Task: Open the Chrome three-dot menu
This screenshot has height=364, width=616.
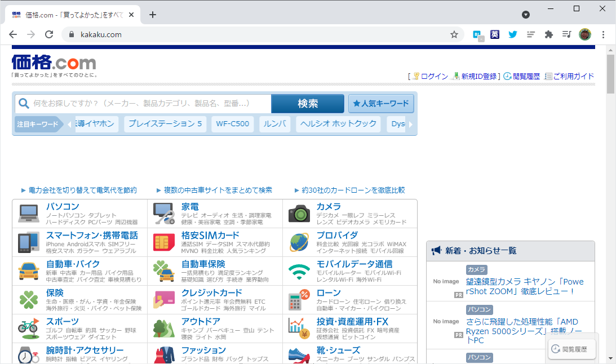Action: (x=603, y=34)
